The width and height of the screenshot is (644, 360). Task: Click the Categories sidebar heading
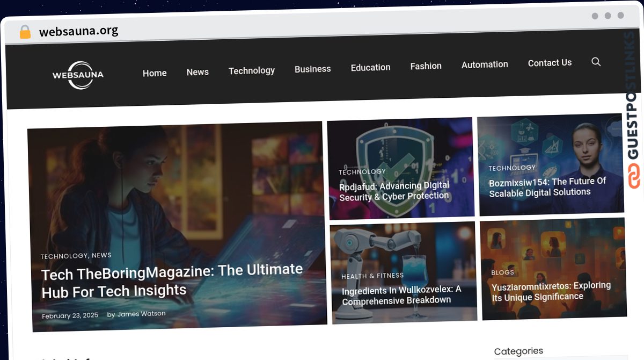coord(518,351)
